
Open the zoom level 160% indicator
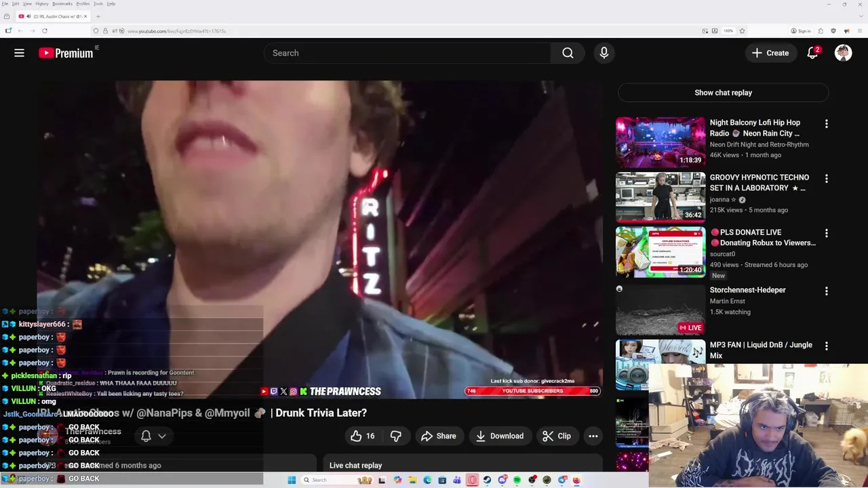728,30
